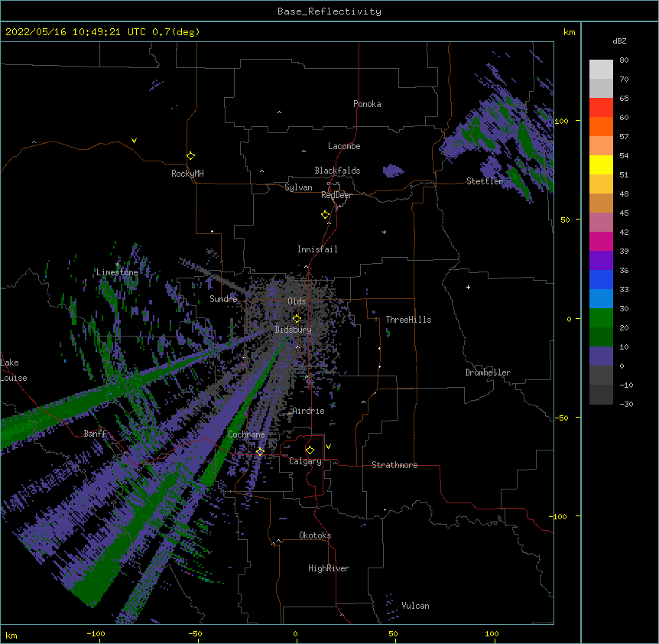Click the yellow diamond marker above RockyMH

click(191, 156)
